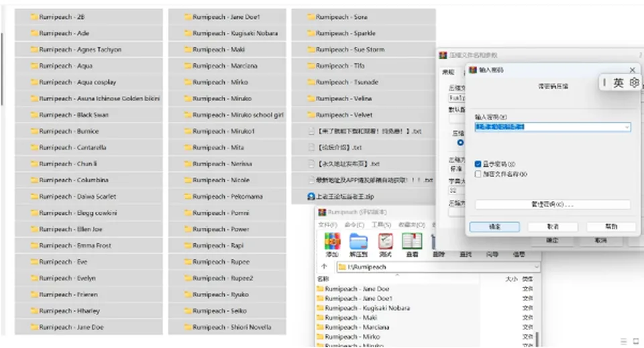Click the explorer window's left scrollbar

point(2,69)
